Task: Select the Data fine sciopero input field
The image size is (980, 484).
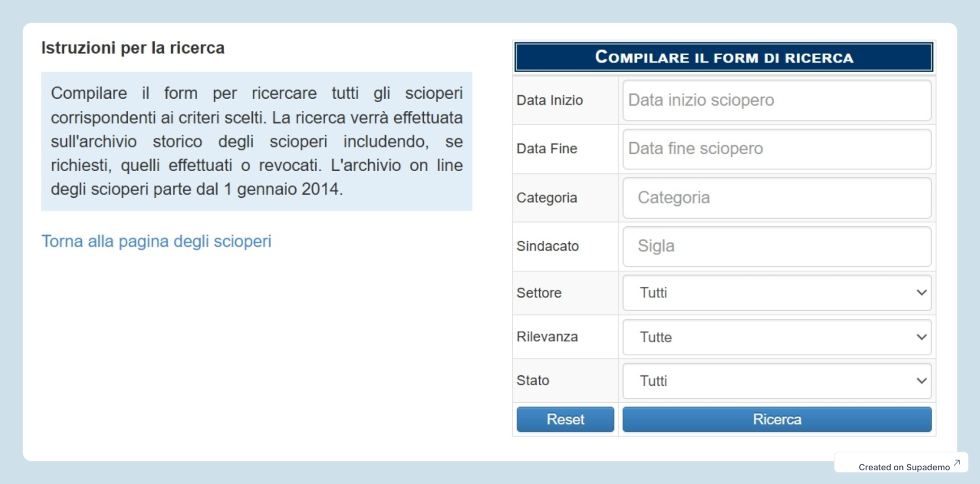Action: click(775, 149)
